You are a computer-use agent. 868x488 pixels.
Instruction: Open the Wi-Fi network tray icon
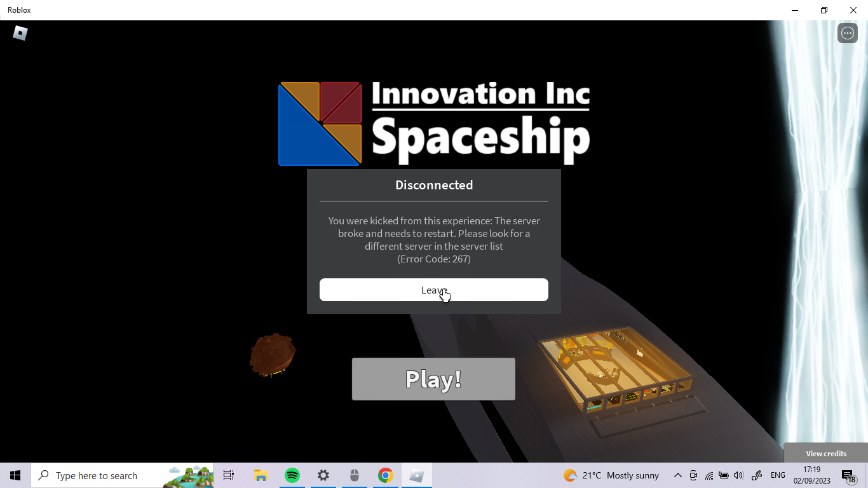click(709, 475)
